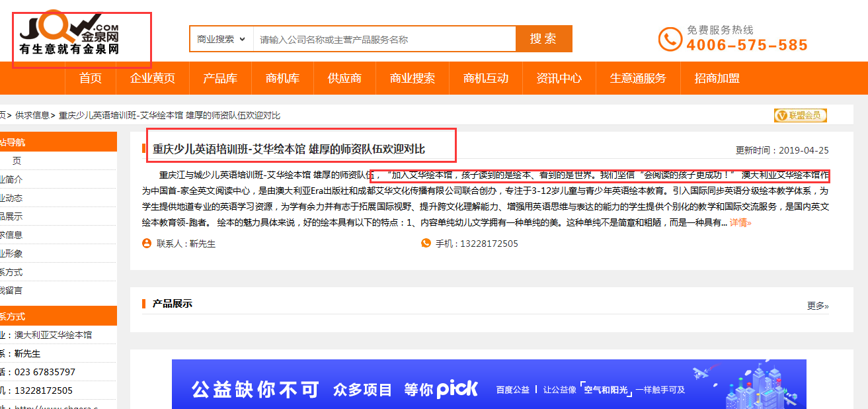Click the orange contact person icon

(x=147, y=243)
